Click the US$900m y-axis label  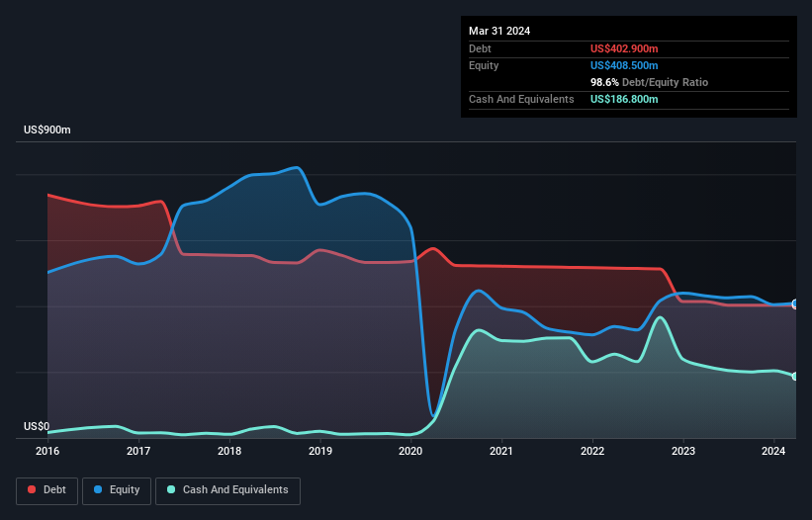(47, 130)
